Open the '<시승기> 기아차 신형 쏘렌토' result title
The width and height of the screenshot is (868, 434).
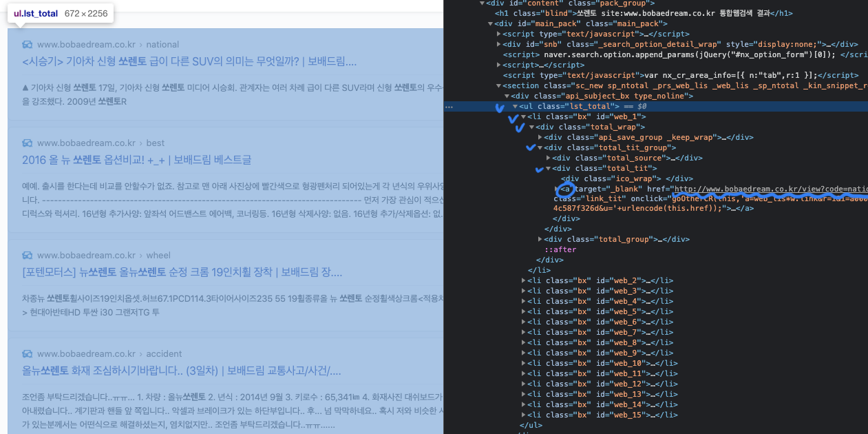pyautogui.click(x=189, y=61)
